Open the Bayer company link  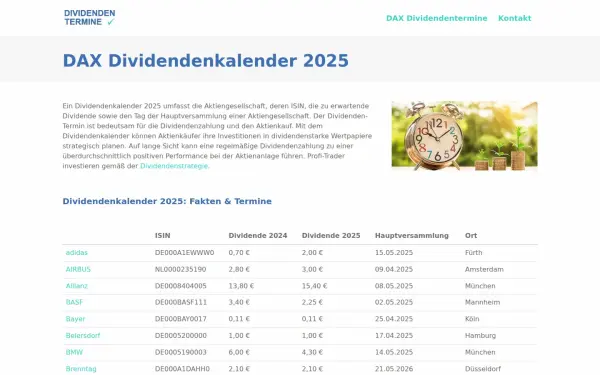point(75,319)
